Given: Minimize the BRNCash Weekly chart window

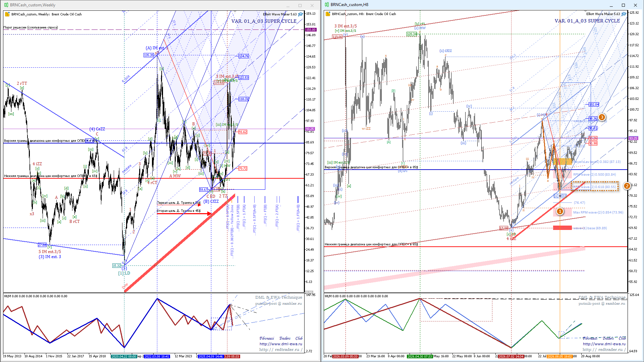Looking at the screenshot, I should coord(288,5).
